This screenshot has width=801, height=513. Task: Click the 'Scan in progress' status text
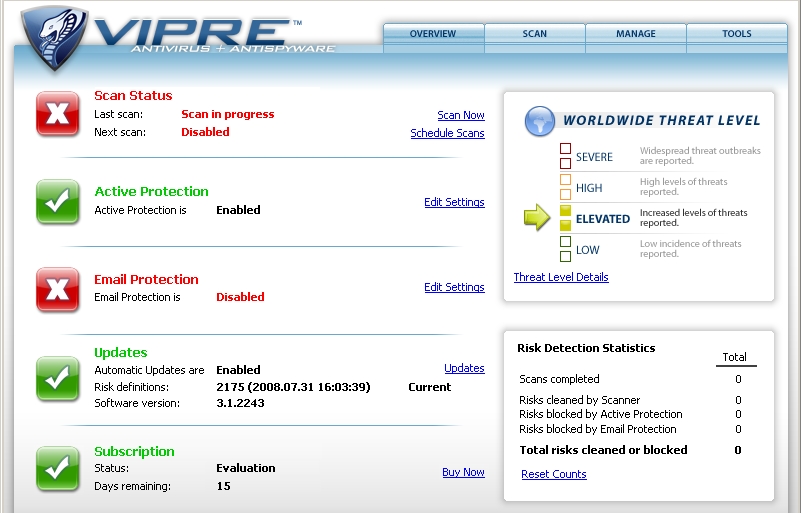[228, 114]
